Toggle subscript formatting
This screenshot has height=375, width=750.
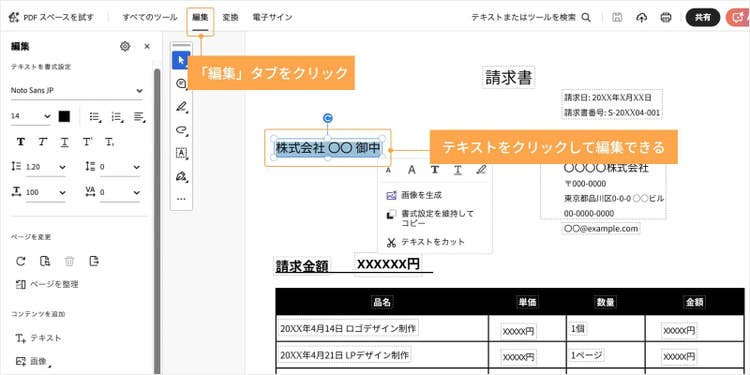tap(109, 142)
